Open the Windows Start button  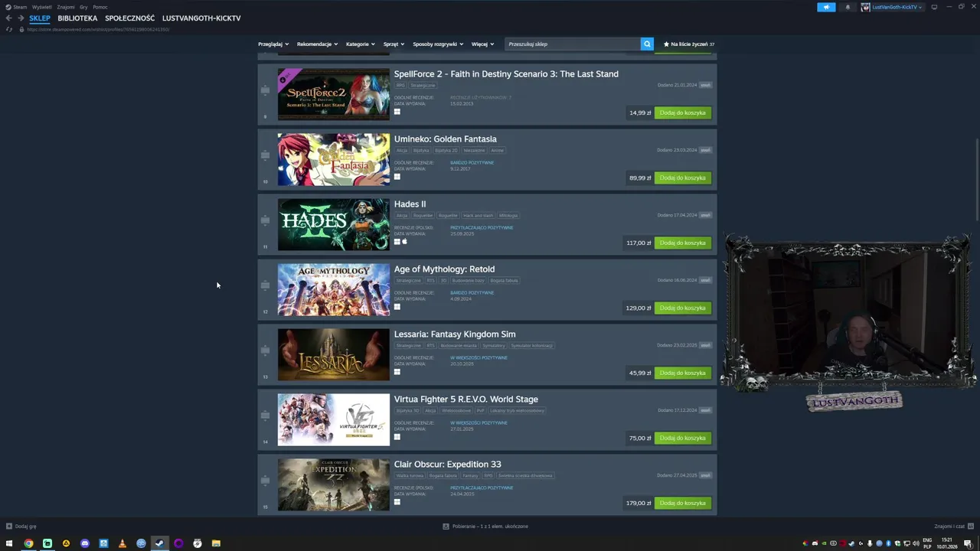tap(9, 543)
